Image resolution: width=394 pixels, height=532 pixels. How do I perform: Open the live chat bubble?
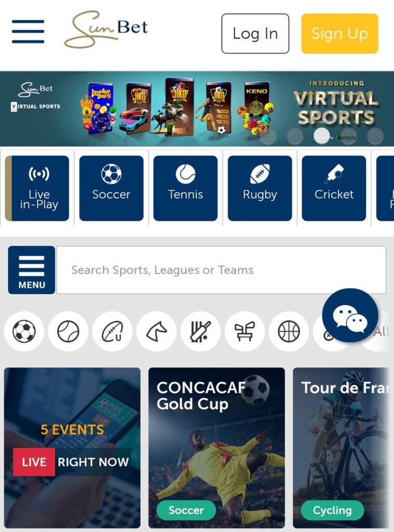click(x=350, y=315)
